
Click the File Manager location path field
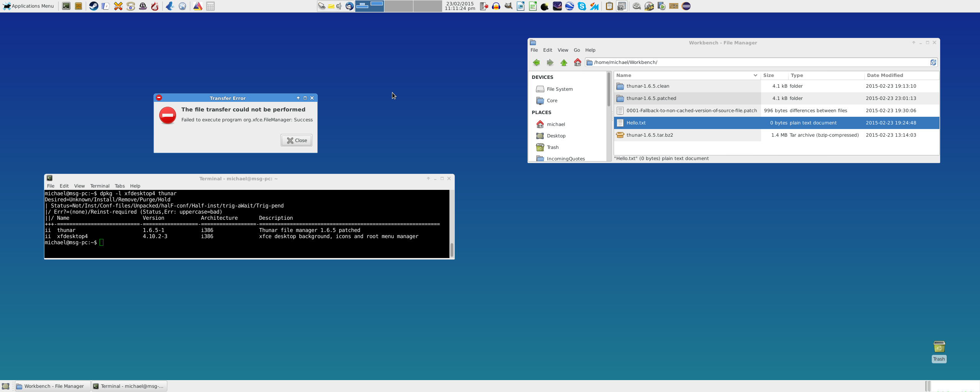pyautogui.click(x=758, y=62)
